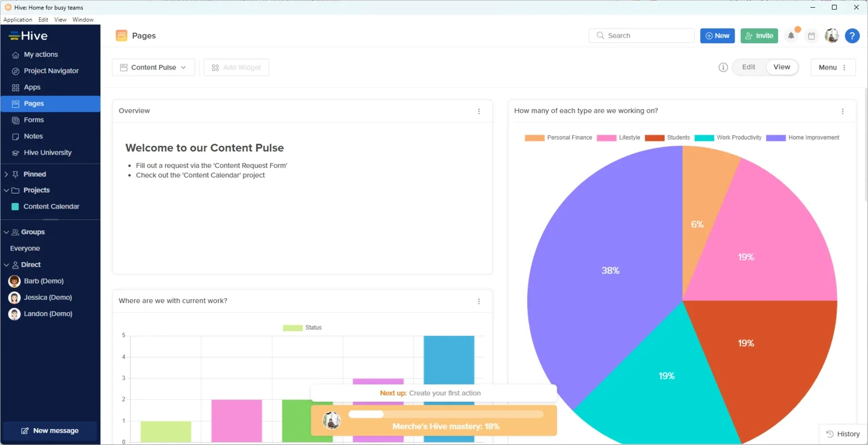Open the Content Pulse page dropdown
Image resolution: width=868 pixels, height=445 pixels.
[153, 67]
